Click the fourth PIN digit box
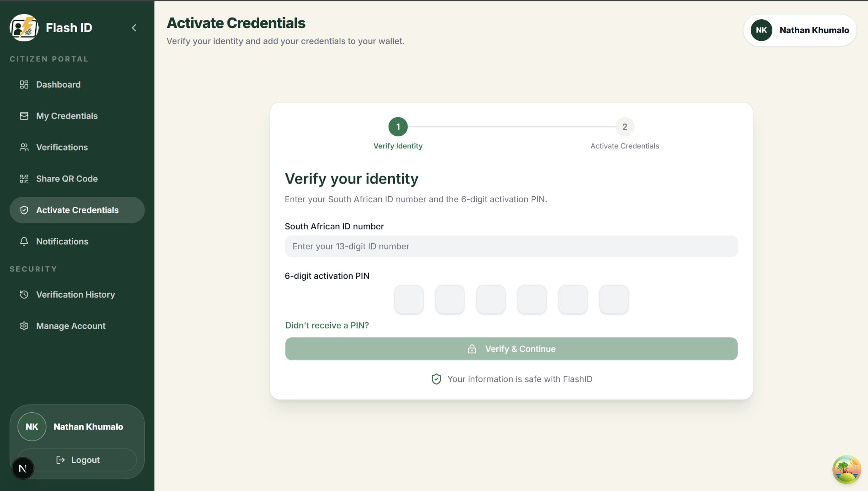Screen dimensions: 868x491 532,299
